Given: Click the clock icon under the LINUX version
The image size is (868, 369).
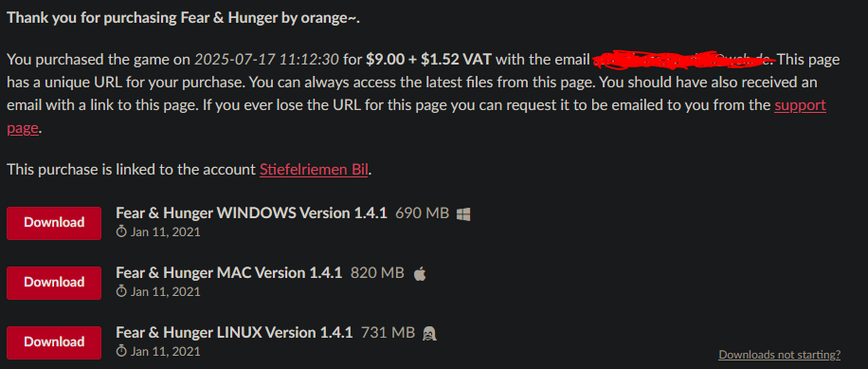Looking at the screenshot, I should click(x=122, y=351).
